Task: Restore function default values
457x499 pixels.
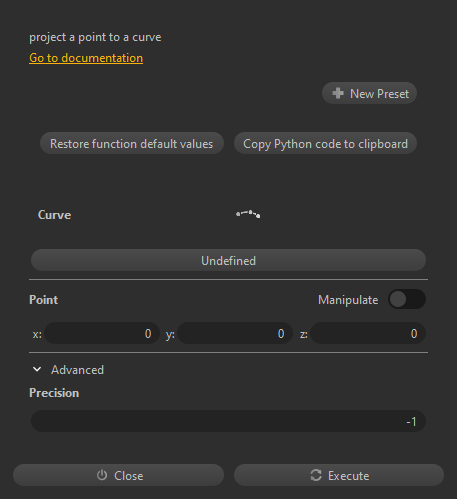Action: [x=132, y=143]
